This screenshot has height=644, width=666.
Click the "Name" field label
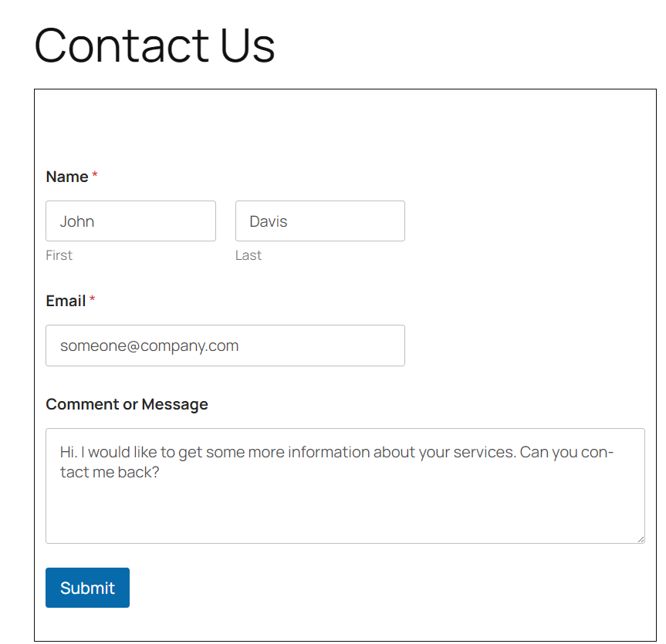pyautogui.click(x=67, y=177)
